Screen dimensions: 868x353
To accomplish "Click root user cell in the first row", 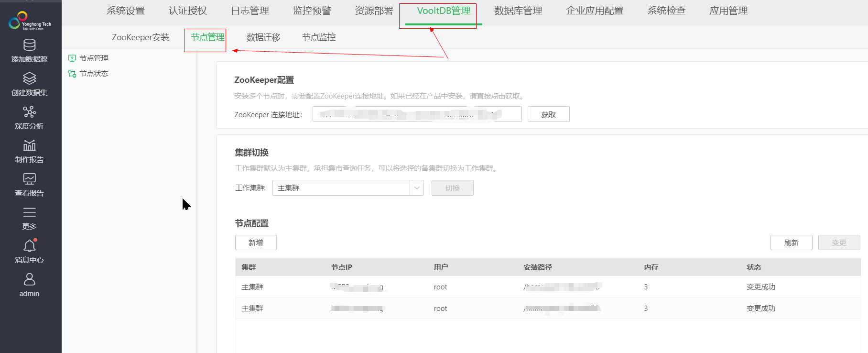I will point(441,287).
